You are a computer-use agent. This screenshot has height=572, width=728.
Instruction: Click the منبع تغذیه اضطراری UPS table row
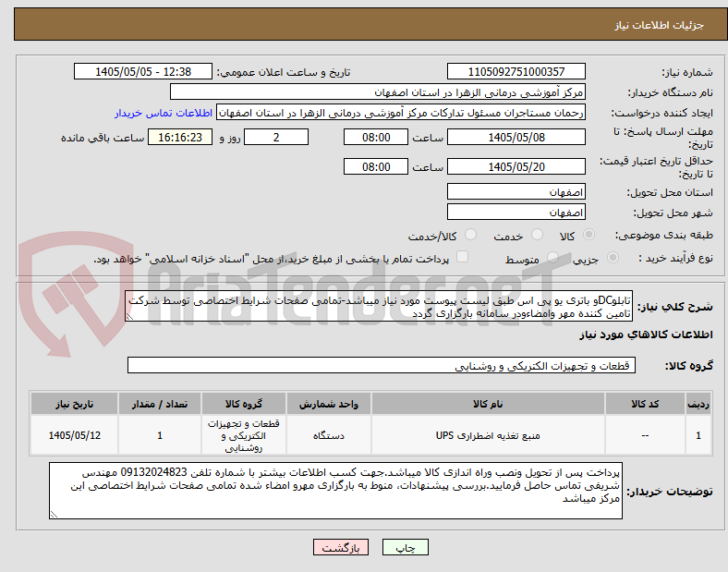point(370,435)
